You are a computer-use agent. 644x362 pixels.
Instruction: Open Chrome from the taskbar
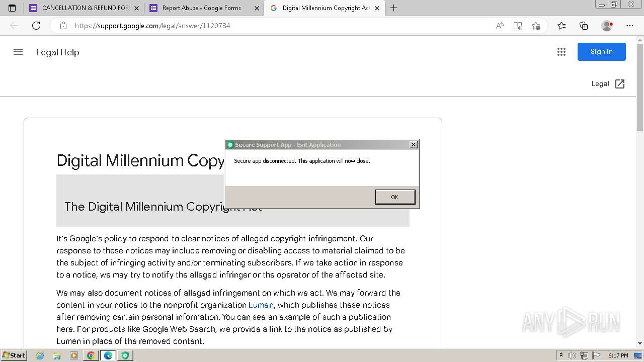[x=91, y=355]
